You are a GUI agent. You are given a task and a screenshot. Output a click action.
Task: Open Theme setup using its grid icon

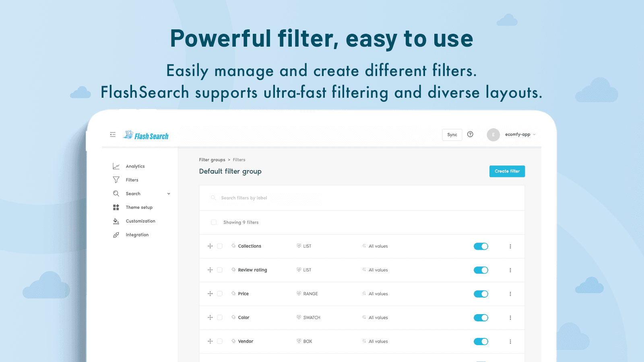click(x=116, y=207)
